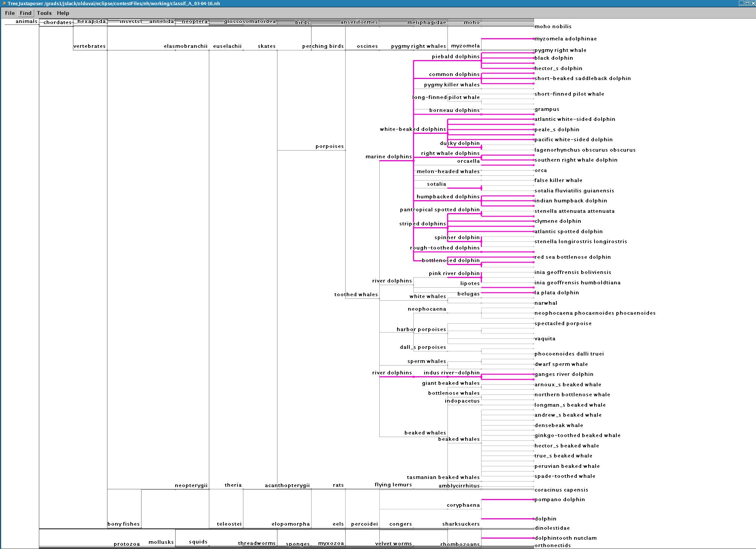Select the 'myzomela adolphinae' leaf

566,39
